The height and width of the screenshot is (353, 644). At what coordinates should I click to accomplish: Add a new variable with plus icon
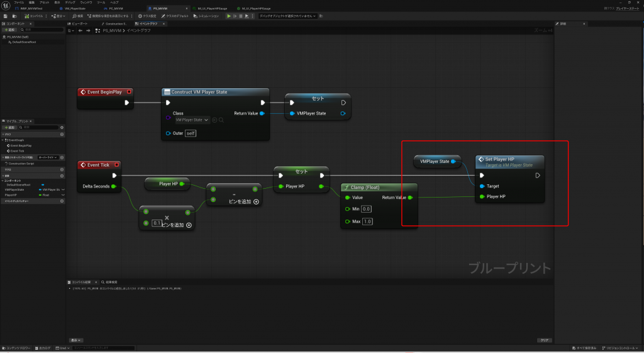pyautogui.click(x=62, y=175)
